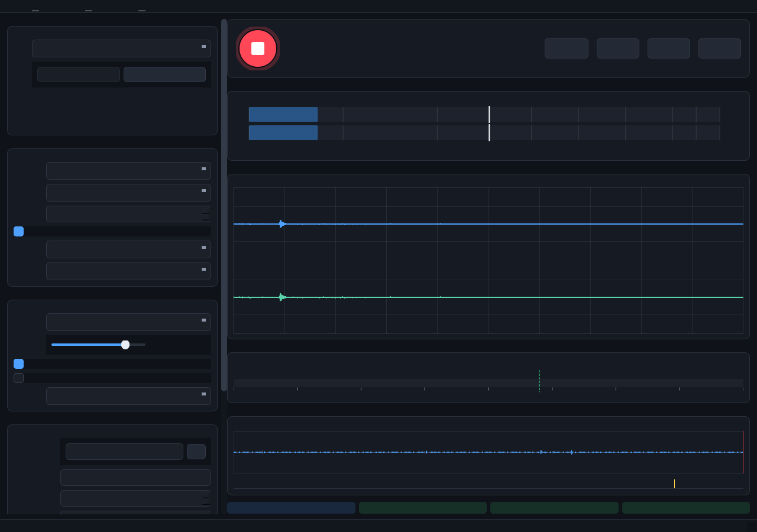Click the sidebar's vertical scrollbar
This screenshot has height=532, width=757.
[x=224, y=205]
